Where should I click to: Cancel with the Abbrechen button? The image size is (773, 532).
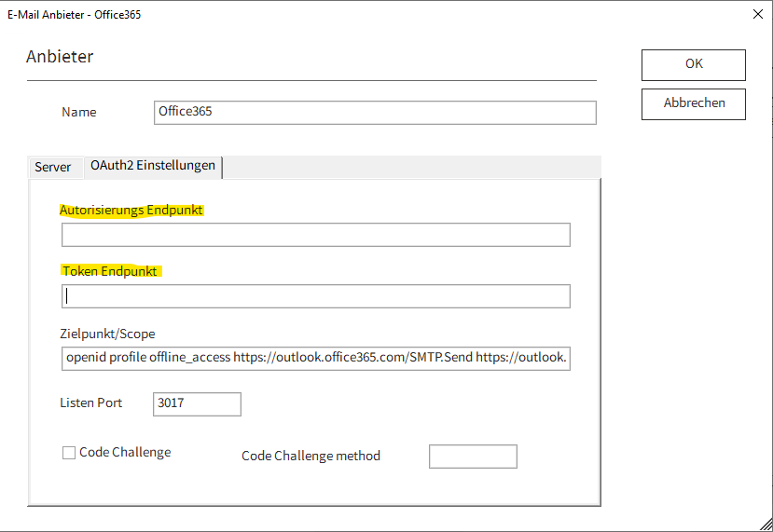point(693,104)
